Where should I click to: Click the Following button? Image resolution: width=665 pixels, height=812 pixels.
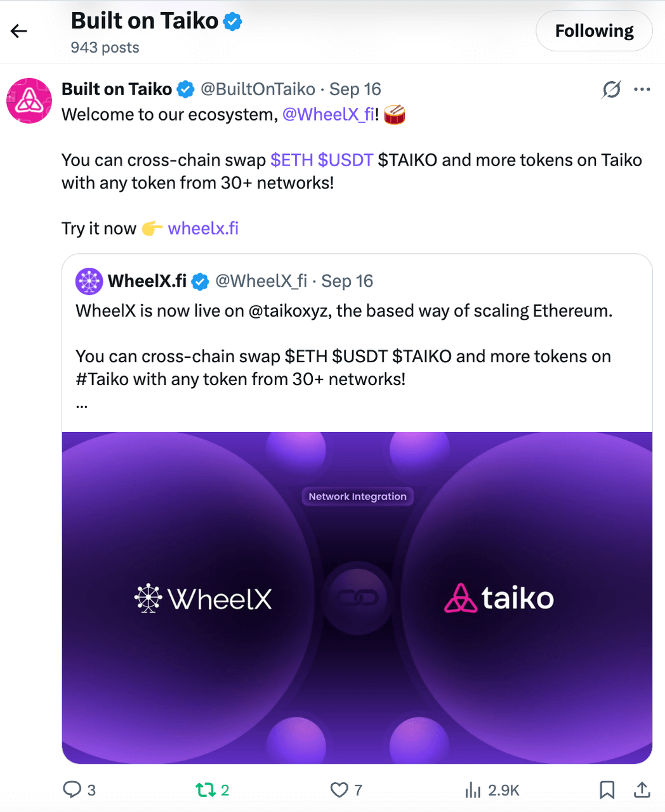tap(594, 31)
